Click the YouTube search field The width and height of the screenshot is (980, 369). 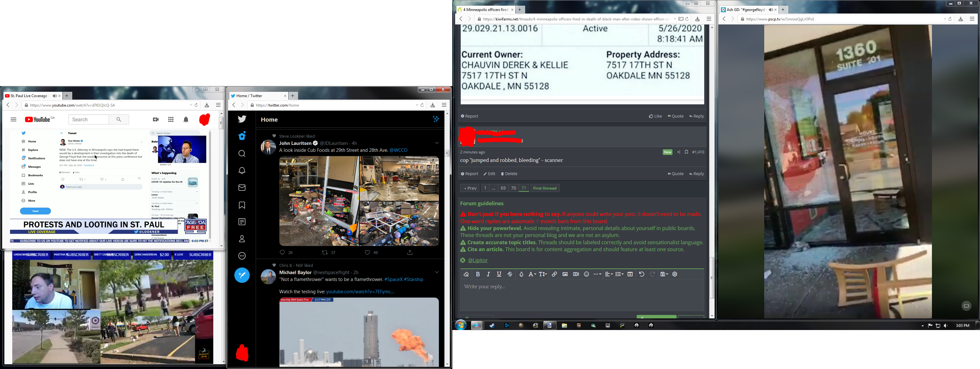89,119
